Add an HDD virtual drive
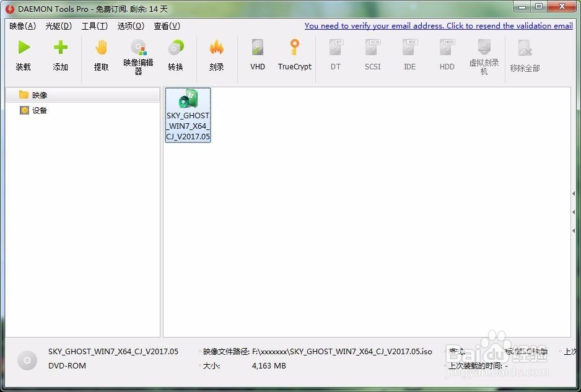This screenshot has width=581, height=392. (447, 48)
